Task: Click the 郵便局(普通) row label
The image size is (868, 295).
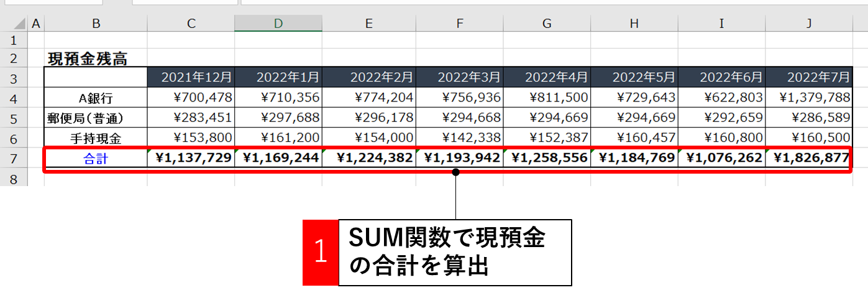Action: [96, 118]
